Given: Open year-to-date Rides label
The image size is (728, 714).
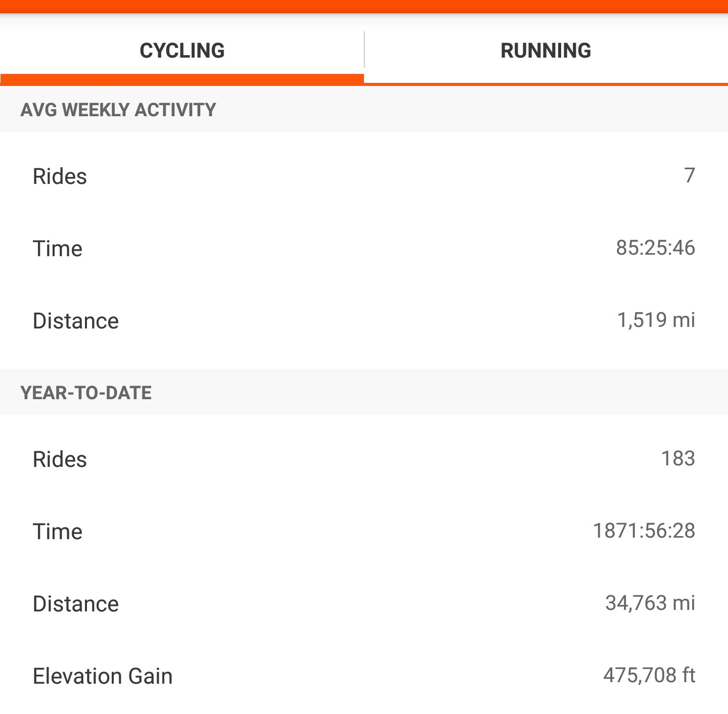Looking at the screenshot, I should 60,459.
